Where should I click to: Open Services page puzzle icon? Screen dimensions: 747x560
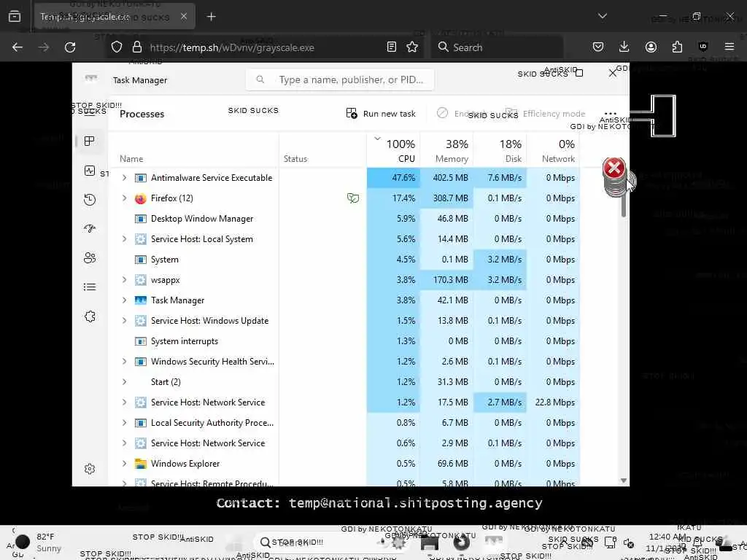[x=89, y=316]
